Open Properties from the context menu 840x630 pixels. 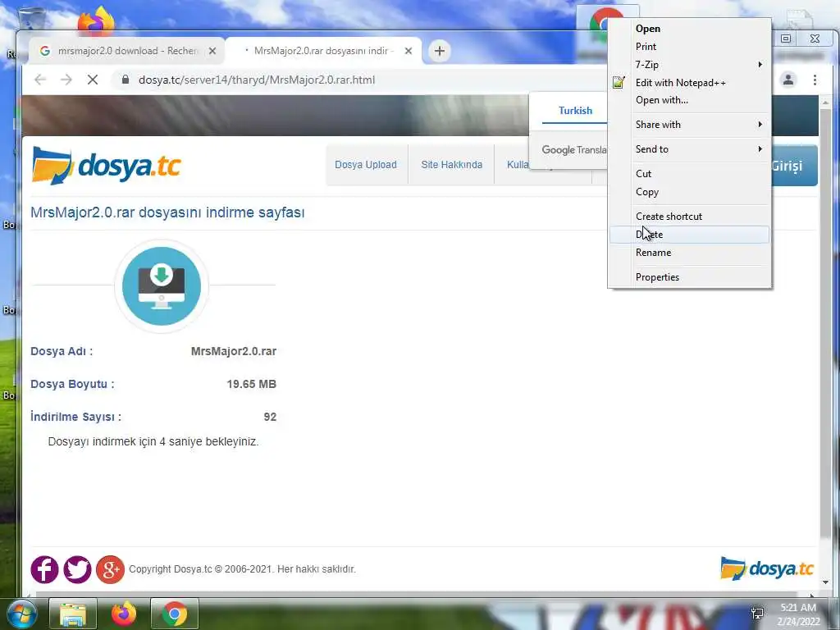(x=689, y=277)
